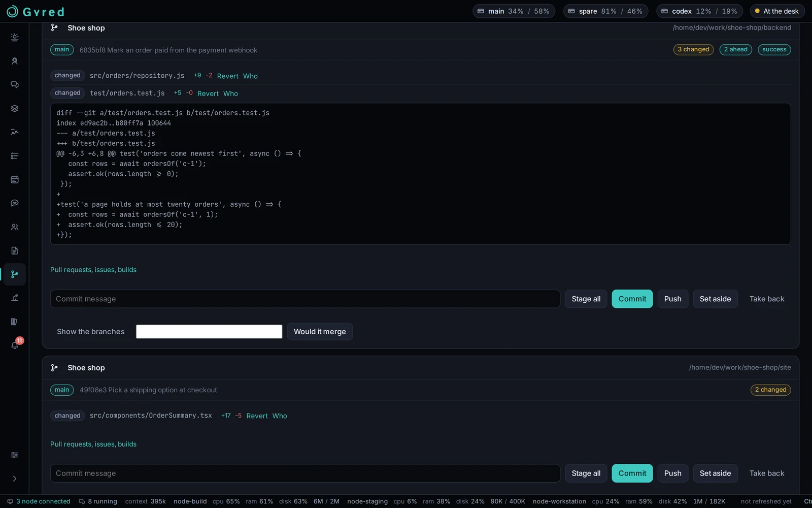Open the main usage pill 34% / 58%
The width and height of the screenshot is (812, 508).
(x=514, y=11)
